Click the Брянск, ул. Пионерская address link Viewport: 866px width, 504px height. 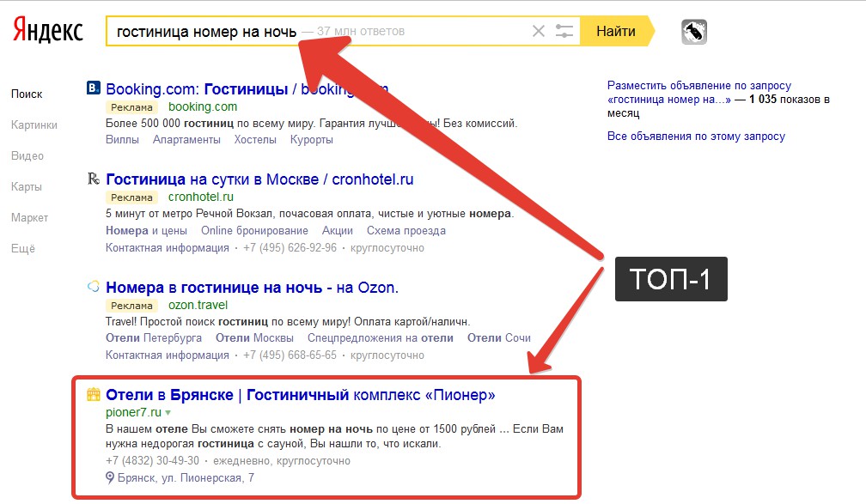186,477
